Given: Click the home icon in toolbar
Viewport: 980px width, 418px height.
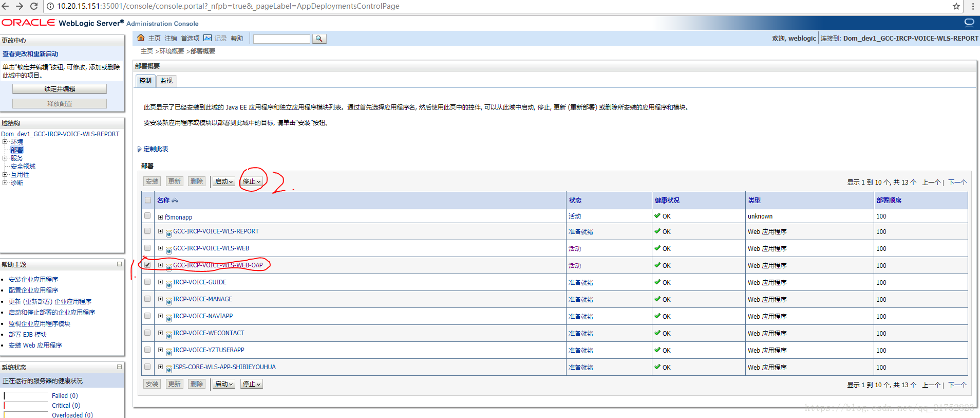Looking at the screenshot, I should (x=141, y=38).
